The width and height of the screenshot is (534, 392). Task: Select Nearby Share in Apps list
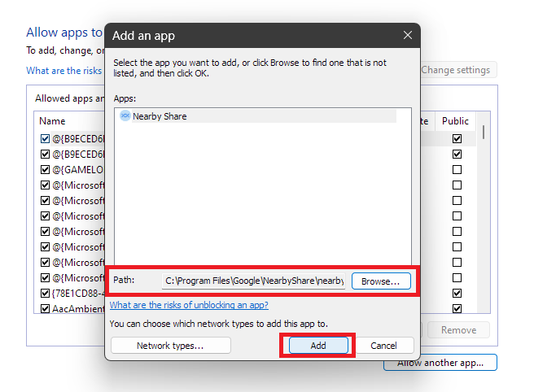[x=257, y=116]
